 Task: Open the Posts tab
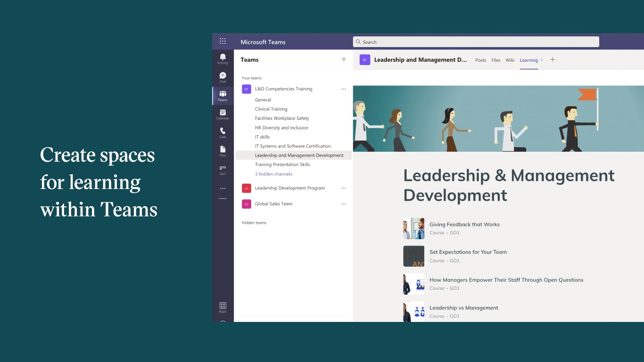[x=481, y=60]
